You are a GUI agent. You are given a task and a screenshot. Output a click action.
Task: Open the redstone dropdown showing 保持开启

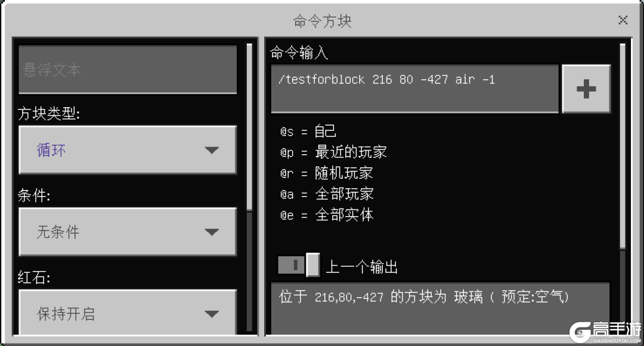tap(128, 313)
